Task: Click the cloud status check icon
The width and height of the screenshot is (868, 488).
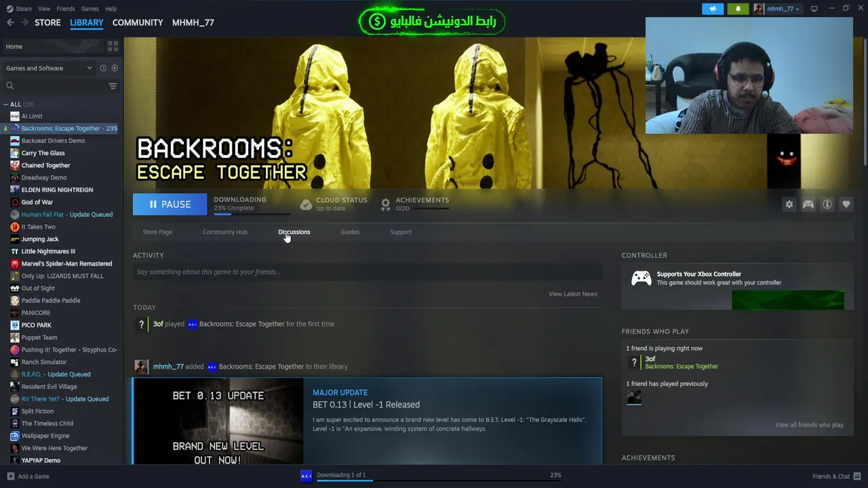Action: 306,204
